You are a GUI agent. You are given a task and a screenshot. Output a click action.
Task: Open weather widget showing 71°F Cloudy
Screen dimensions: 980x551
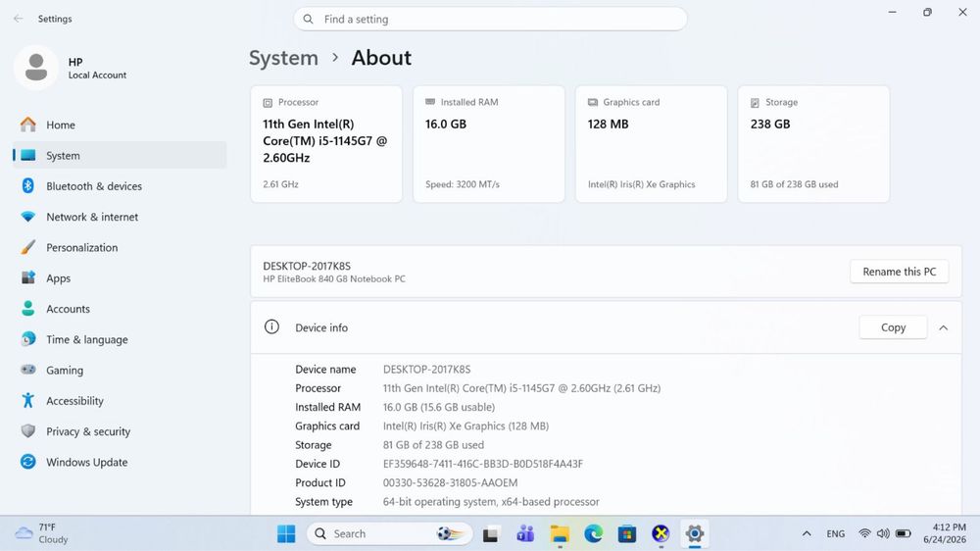point(41,533)
